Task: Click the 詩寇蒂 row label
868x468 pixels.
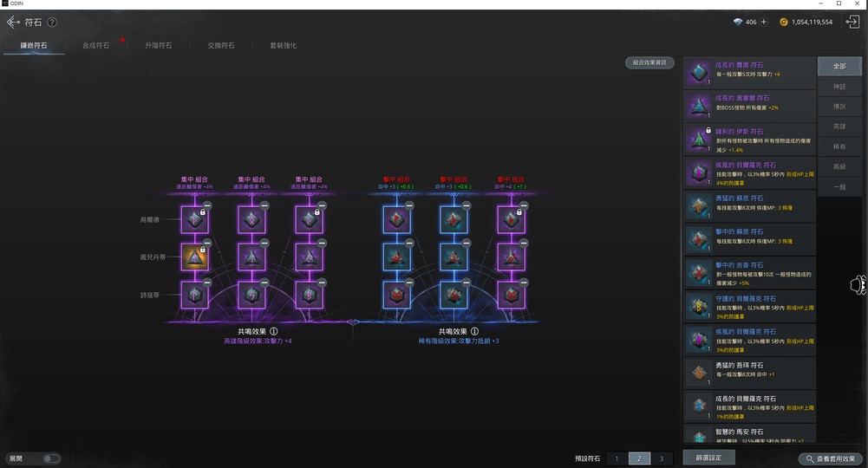Action: pyautogui.click(x=149, y=295)
